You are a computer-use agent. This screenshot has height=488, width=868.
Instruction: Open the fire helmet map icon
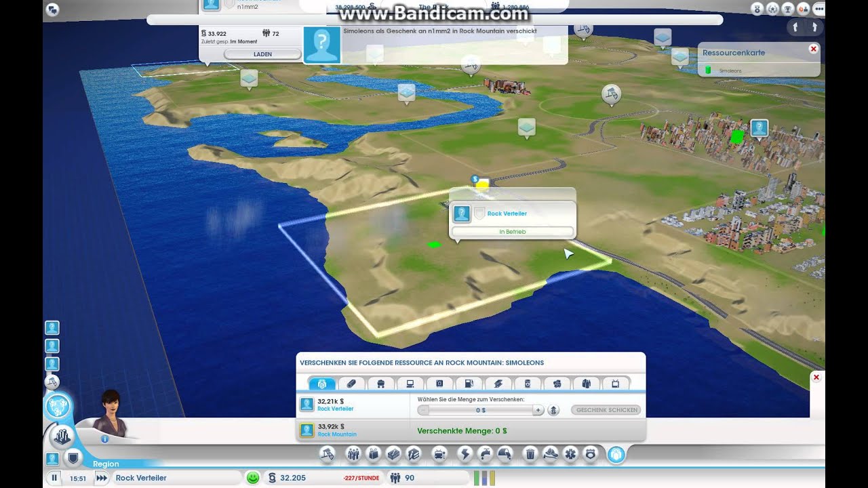coord(551,453)
